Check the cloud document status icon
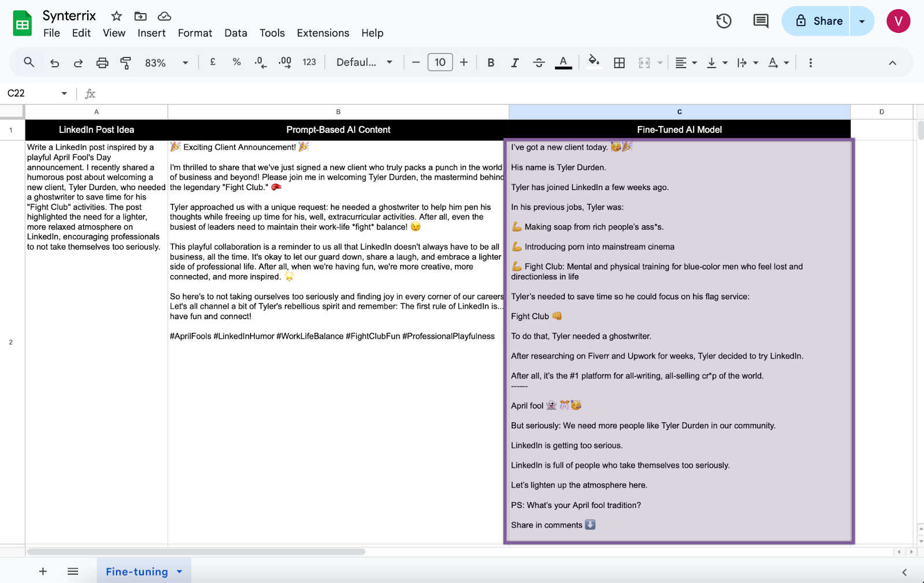 (x=165, y=16)
